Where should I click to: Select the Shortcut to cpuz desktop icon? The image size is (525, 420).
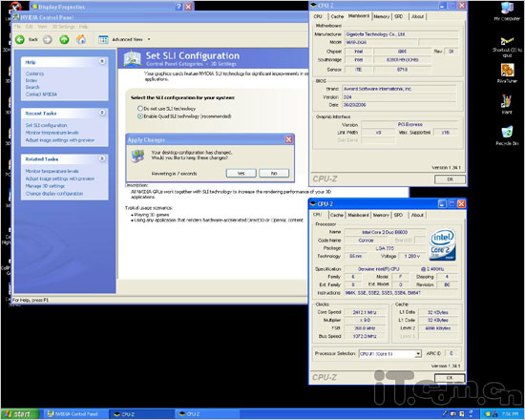point(507,47)
